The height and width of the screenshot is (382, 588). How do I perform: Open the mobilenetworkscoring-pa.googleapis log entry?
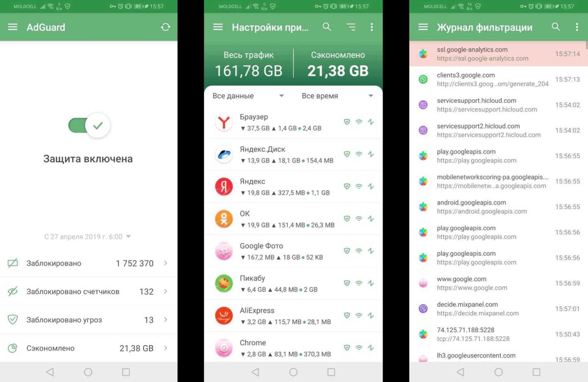pyautogui.click(x=499, y=181)
